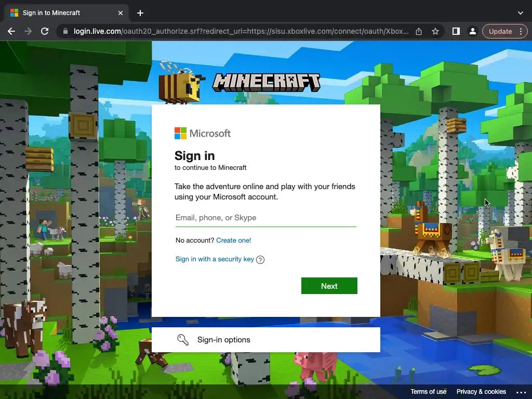
Task: Reload the current page
Action: tap(45, 31)
